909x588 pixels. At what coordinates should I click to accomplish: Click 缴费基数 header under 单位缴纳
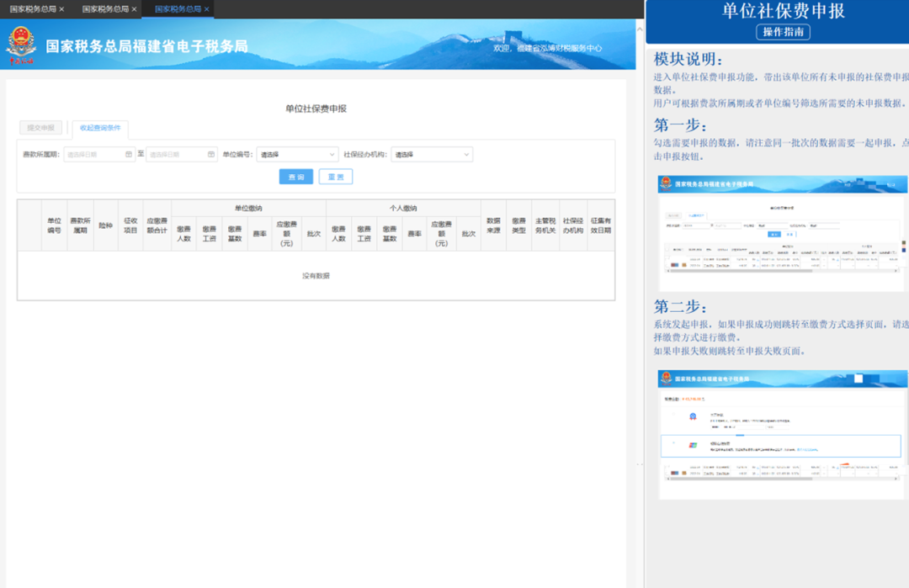coord(235,234)
